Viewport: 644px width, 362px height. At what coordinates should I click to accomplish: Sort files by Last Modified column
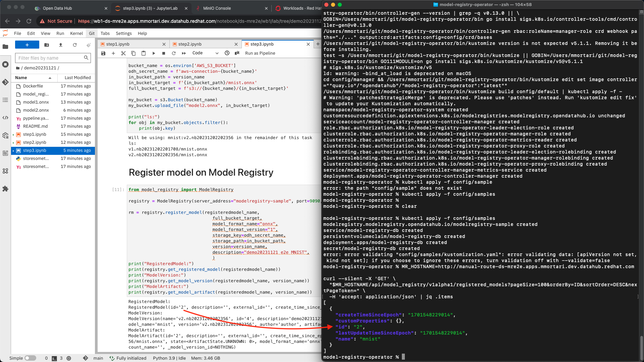(x=77, y=78)
